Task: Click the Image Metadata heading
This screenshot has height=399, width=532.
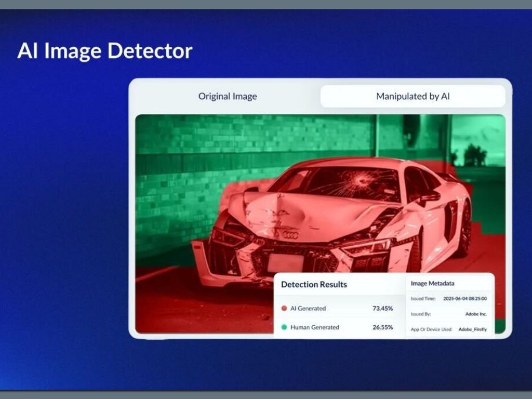Action: pyautogui.click(x=432, y=284)
